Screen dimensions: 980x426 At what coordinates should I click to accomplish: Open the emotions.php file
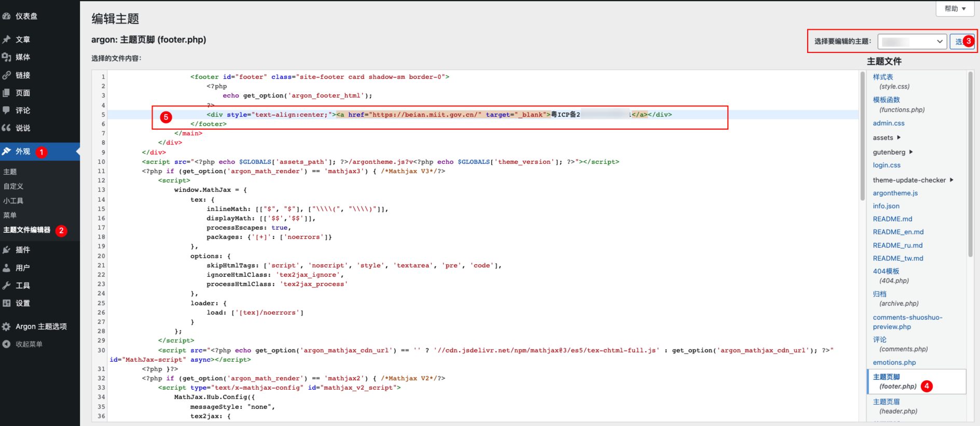coord(894,363)
